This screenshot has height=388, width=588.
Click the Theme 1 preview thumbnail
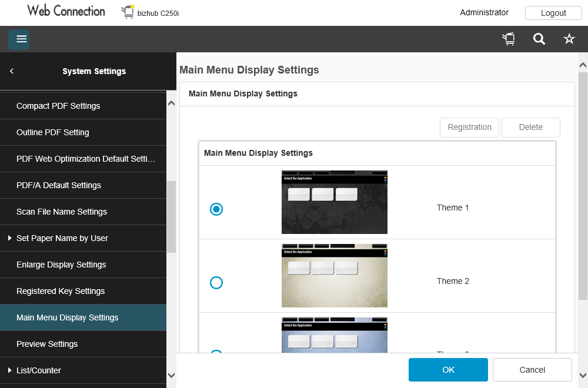[x=335, y=202]
